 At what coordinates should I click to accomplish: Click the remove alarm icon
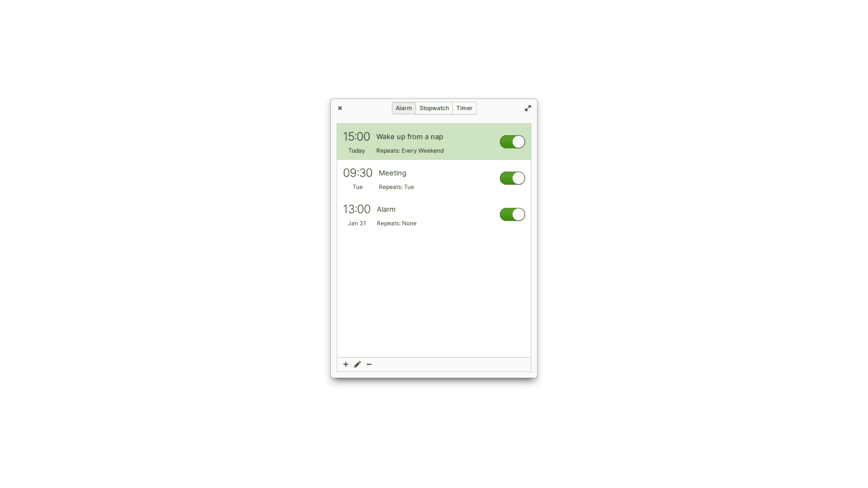pos(369,364)
